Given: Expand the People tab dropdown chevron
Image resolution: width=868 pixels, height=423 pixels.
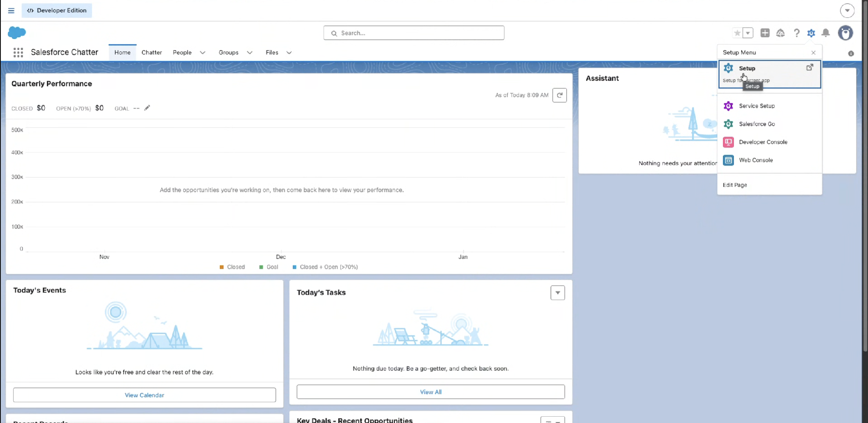Looking at the screenshot, I should click(x=203, y=53).
